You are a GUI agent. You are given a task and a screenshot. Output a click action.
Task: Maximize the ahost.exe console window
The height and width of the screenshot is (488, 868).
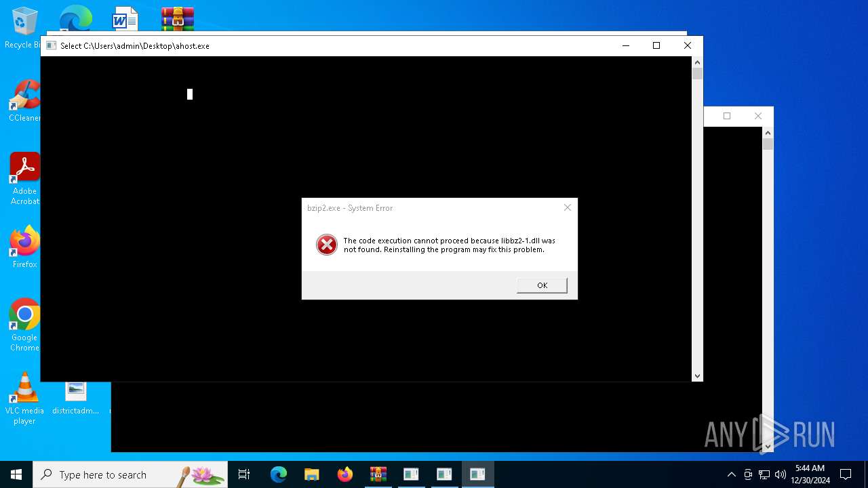click(656, 45)
